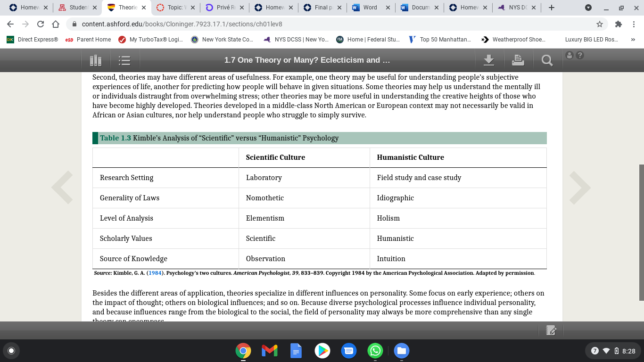The image size is (644, 362).
Task: Open the notes pencil icon at bottom
Action: [x=551, y=330]
